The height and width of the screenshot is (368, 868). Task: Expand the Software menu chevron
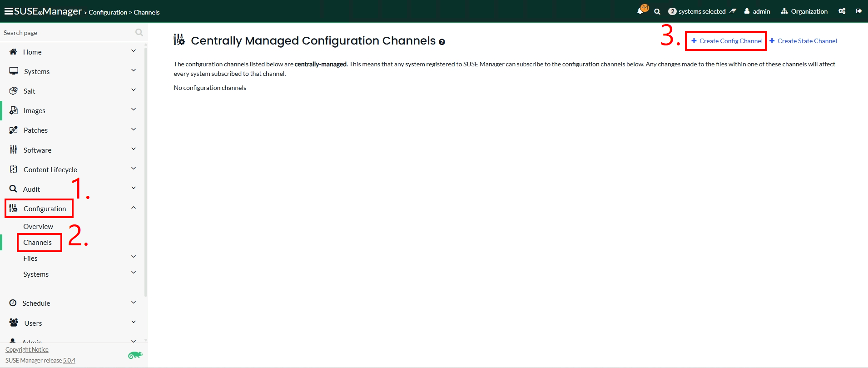tap(134, 149)
